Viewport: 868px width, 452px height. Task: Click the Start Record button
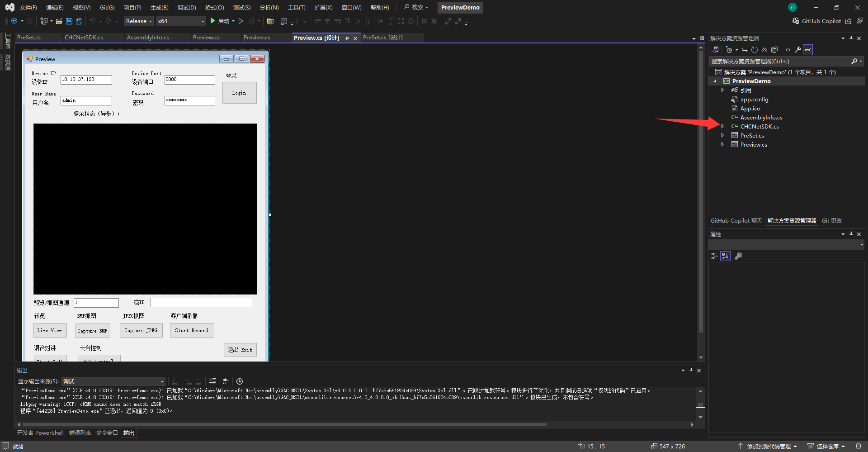(192, 330)
